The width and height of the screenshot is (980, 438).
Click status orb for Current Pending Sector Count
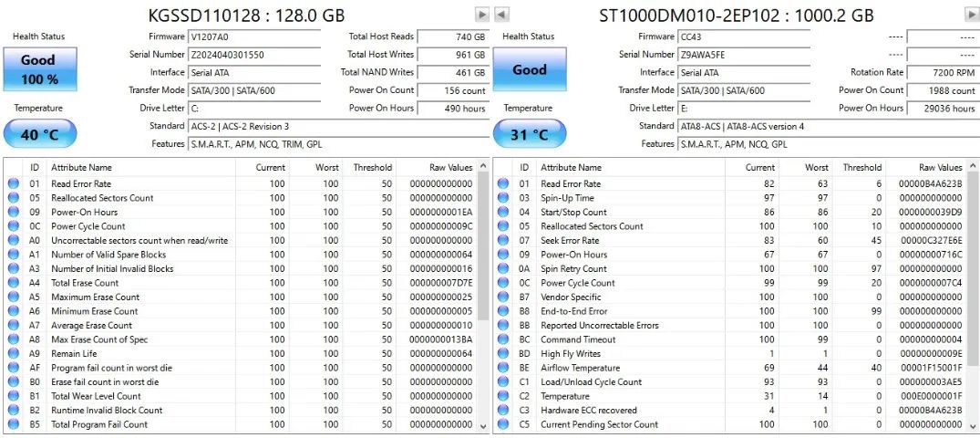pos(503,424)
